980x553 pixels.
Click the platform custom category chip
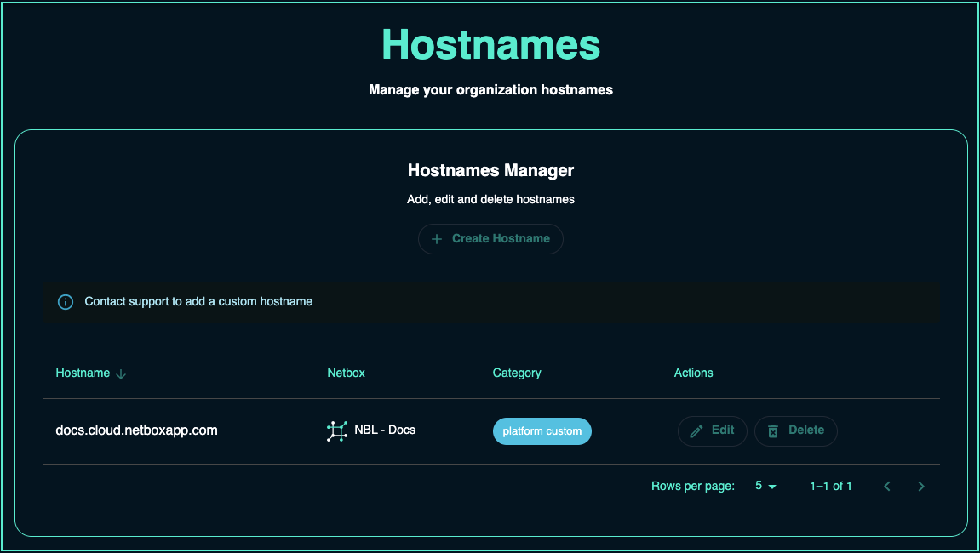tap(542, 431)
